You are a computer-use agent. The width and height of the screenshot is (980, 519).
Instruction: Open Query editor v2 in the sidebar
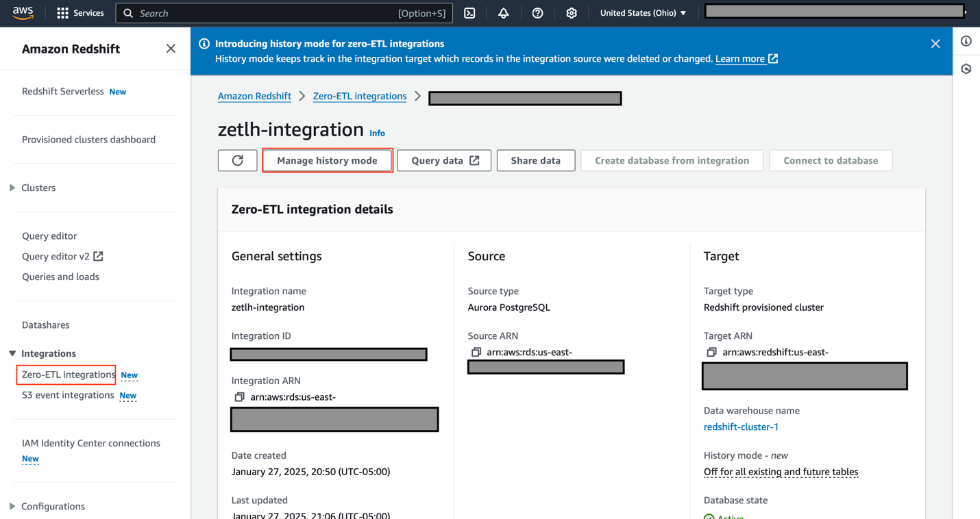pos(56,256)
